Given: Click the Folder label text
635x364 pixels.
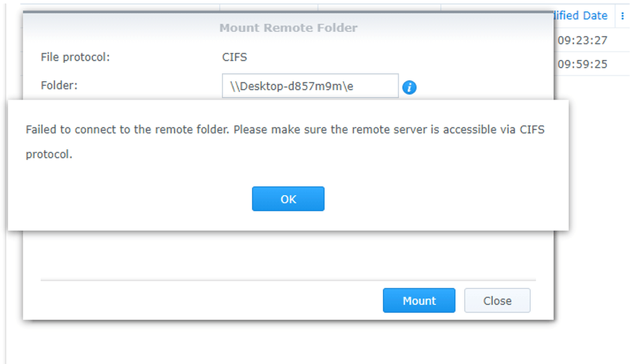Looking at the screenshot, I should click(x=59, y=85).
